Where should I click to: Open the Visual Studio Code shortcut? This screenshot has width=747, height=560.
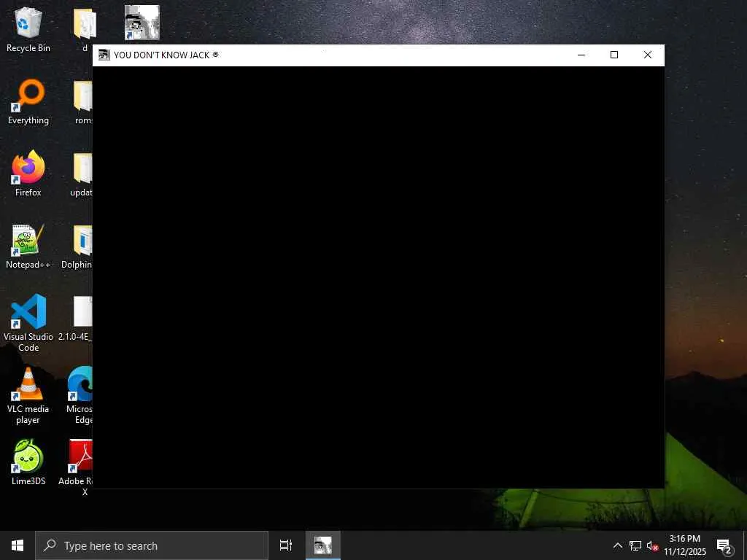[28, 323]
